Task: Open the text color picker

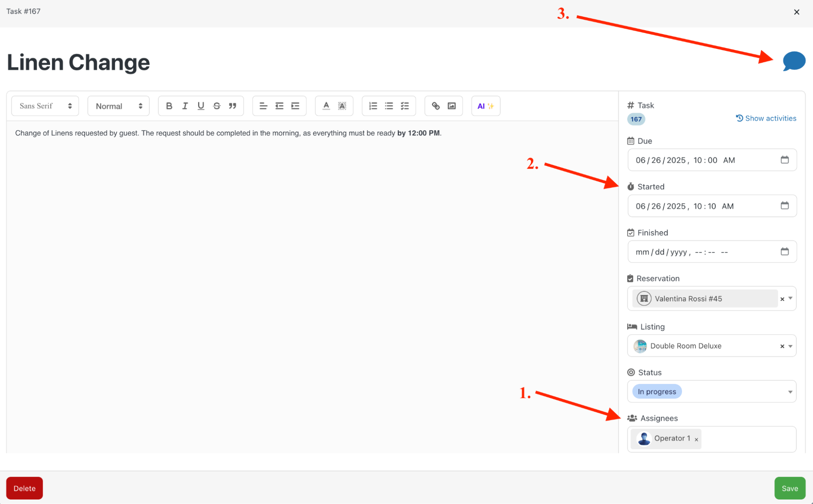Action: click(326, 106)
